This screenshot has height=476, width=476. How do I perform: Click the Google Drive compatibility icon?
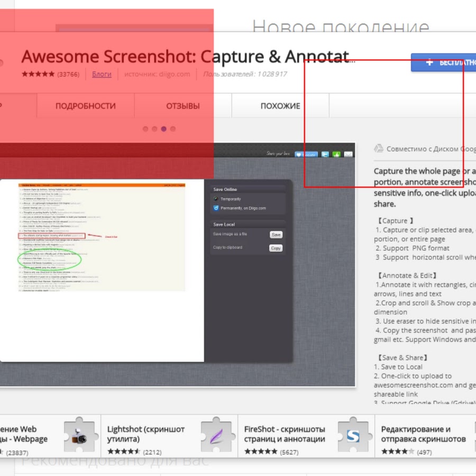point(379,149)
